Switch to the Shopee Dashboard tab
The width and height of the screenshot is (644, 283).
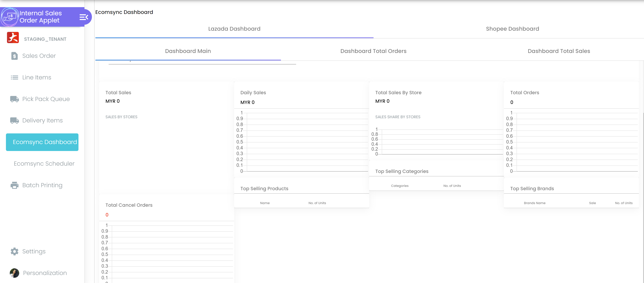pyautogui.click(x=512, y=29)
